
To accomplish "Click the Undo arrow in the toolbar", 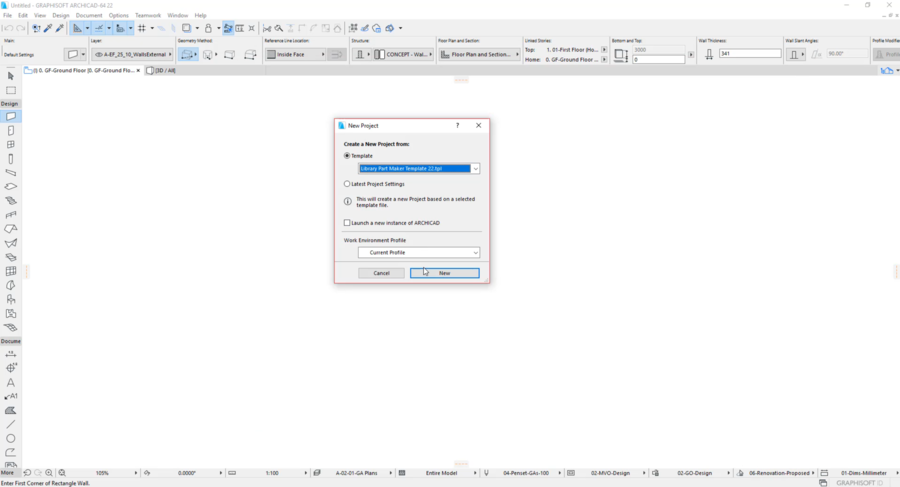I will (x=8, y=28).
